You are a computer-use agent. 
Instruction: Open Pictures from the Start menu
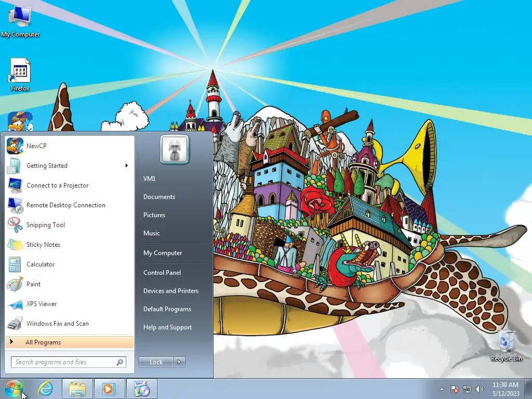coord(154,215)
